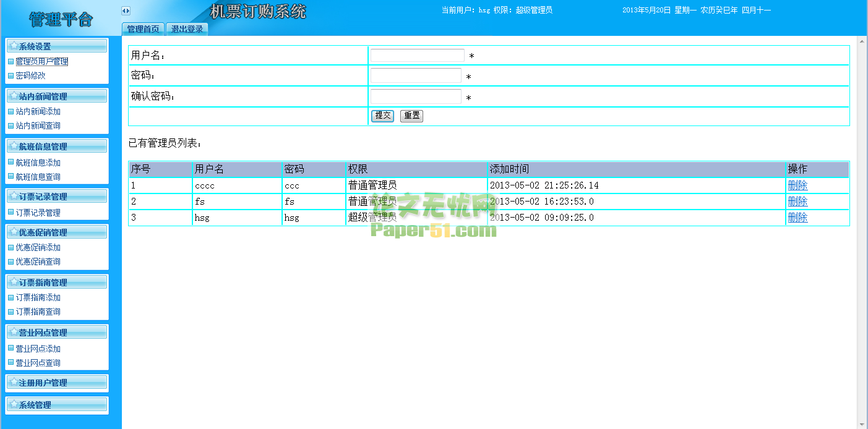
Task: Click the star icon in 航班信息管理 header
Action: (x=14, y=146)
